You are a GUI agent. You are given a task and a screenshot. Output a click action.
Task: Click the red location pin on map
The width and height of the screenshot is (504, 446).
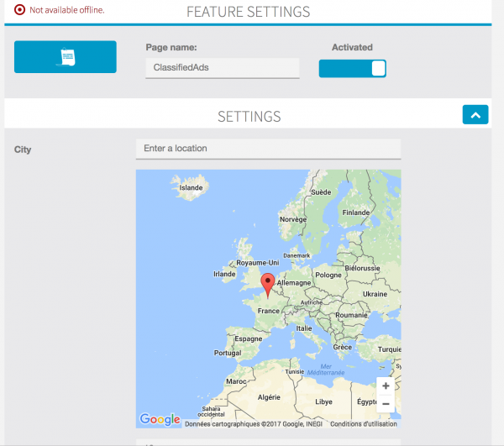[268, 285]
